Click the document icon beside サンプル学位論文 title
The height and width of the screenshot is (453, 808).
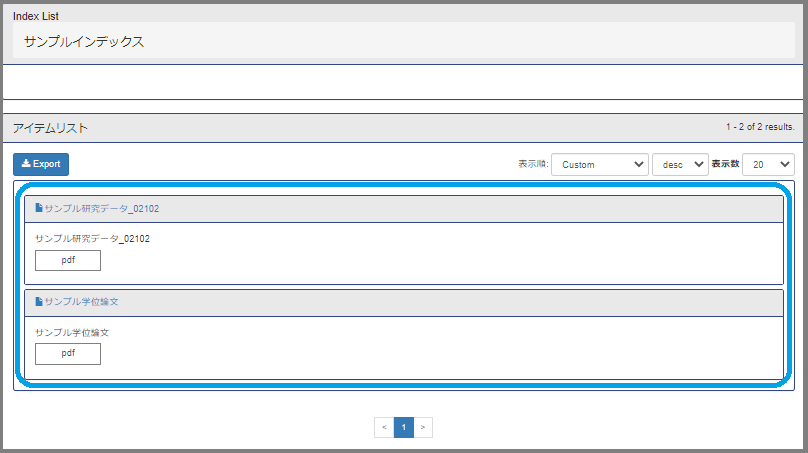39,301
